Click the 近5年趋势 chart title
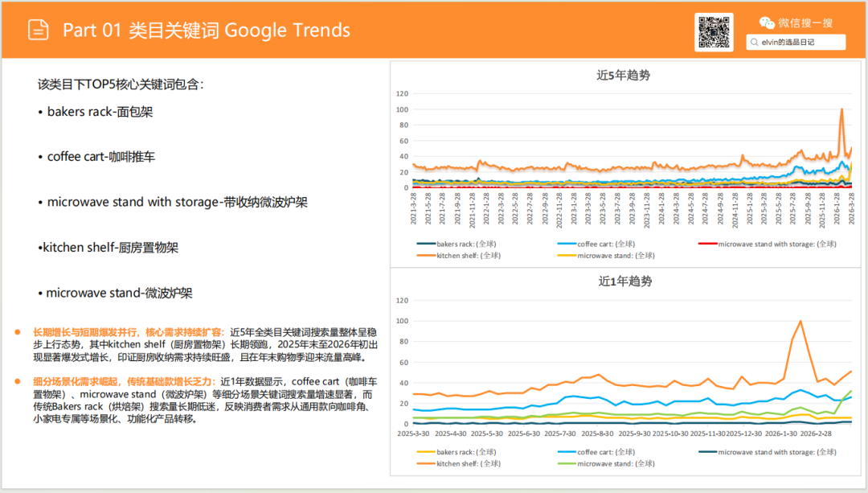This screenshot has width=868, height=493. pos(624,76)
